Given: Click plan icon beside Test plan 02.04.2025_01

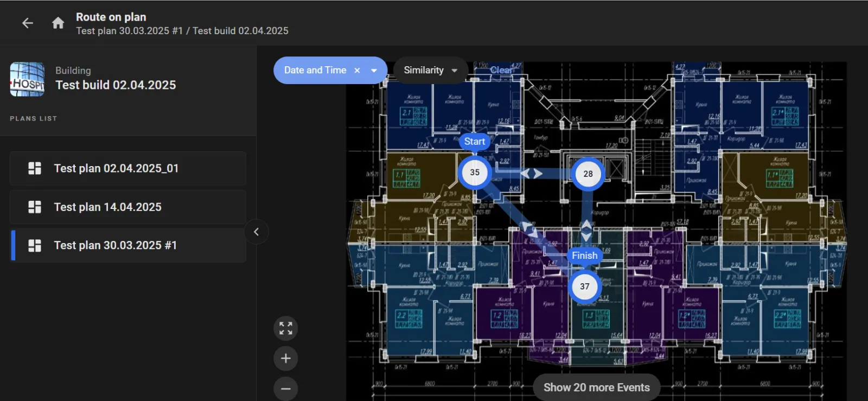Looking at the screenshot, I should 35,169.
